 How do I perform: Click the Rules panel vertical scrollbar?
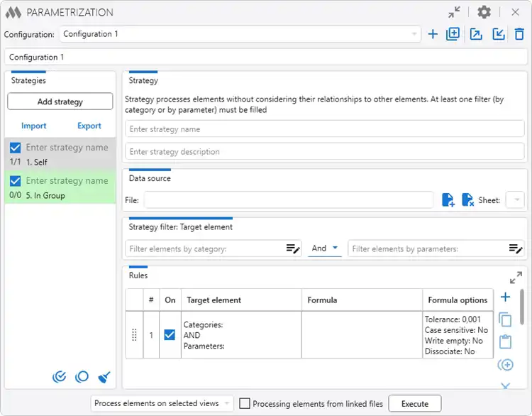coord(522,307)
